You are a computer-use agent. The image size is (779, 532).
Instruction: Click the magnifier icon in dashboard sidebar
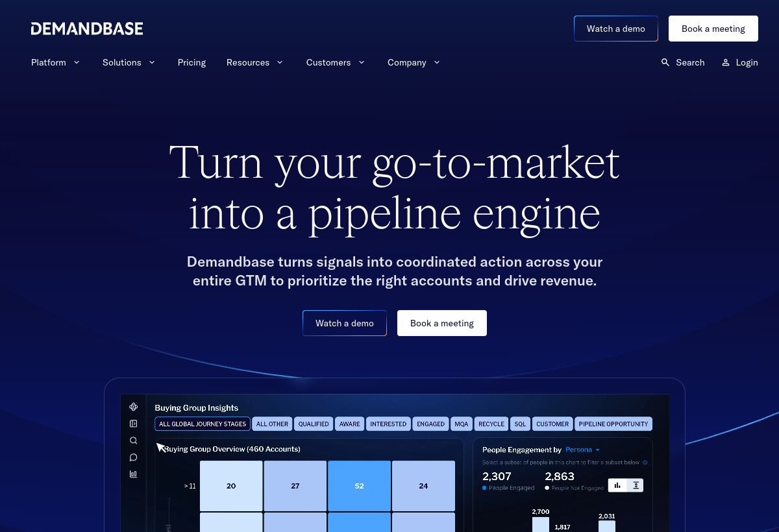pyautogui.click(x=134, y=441)
